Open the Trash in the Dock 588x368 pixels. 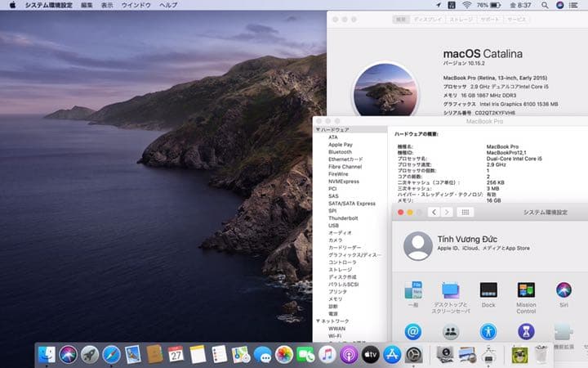tap(541, 354)
